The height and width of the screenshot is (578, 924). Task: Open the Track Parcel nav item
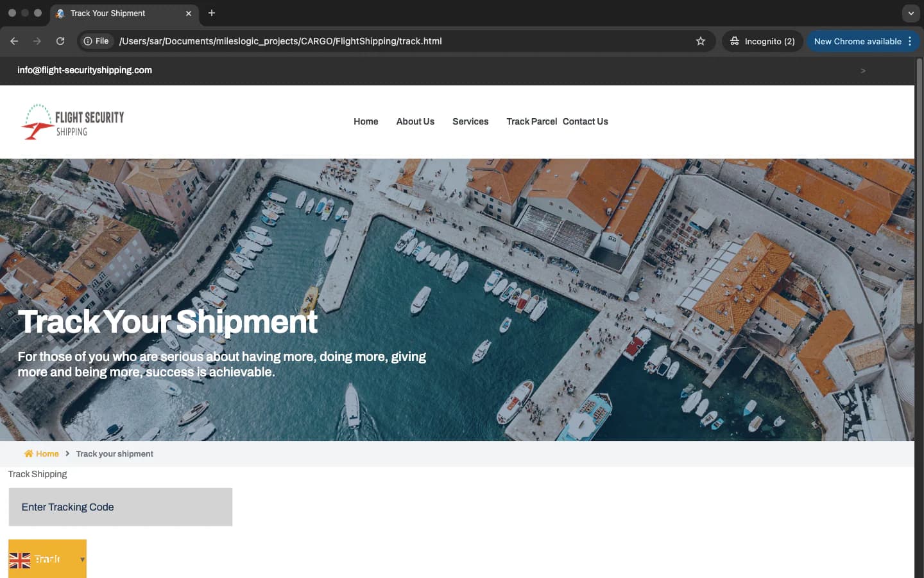531,121
